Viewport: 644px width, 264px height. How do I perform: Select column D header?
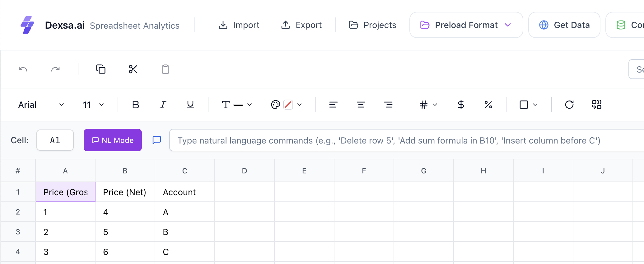click(245, 171)
